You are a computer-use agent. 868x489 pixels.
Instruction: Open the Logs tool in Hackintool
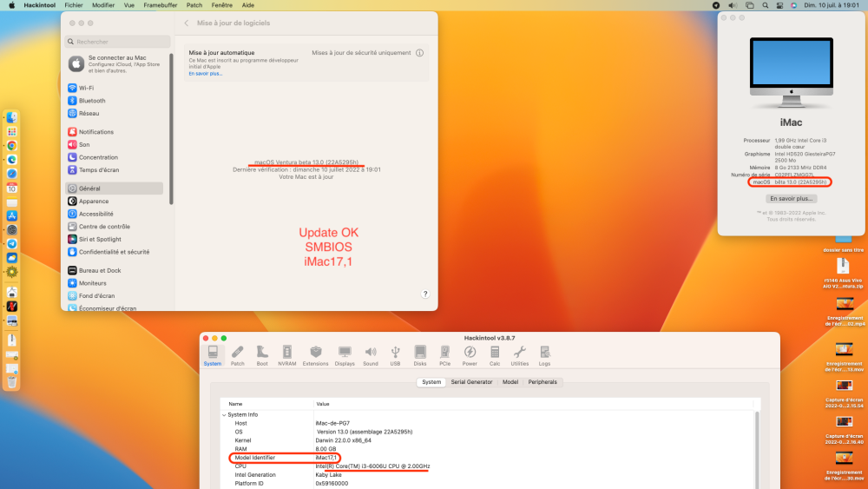click(545, 355)
